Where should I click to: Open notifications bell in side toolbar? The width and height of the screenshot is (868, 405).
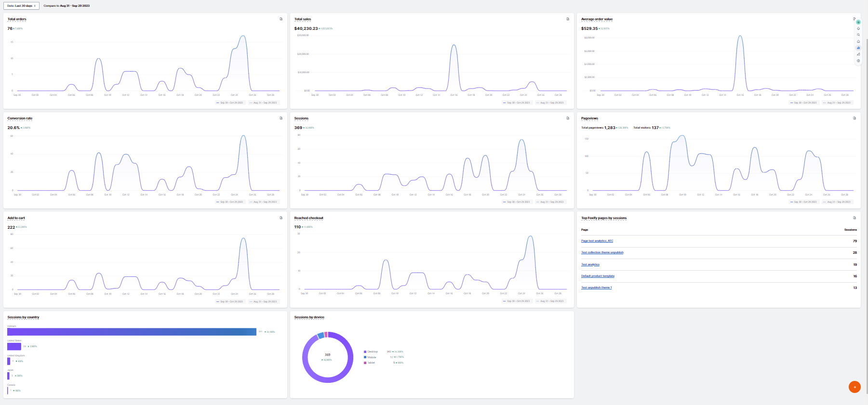click(858, 28)
